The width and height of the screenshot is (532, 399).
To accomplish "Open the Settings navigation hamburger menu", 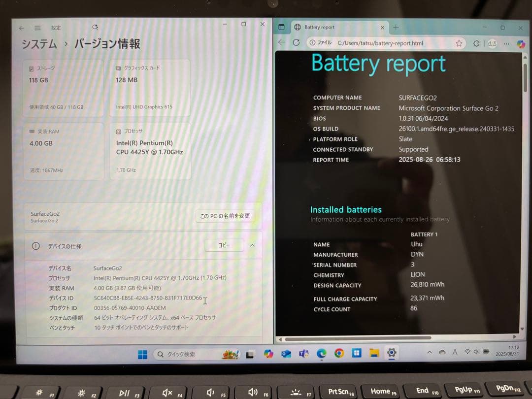I will pyautogui.click(x=38, y=28).
